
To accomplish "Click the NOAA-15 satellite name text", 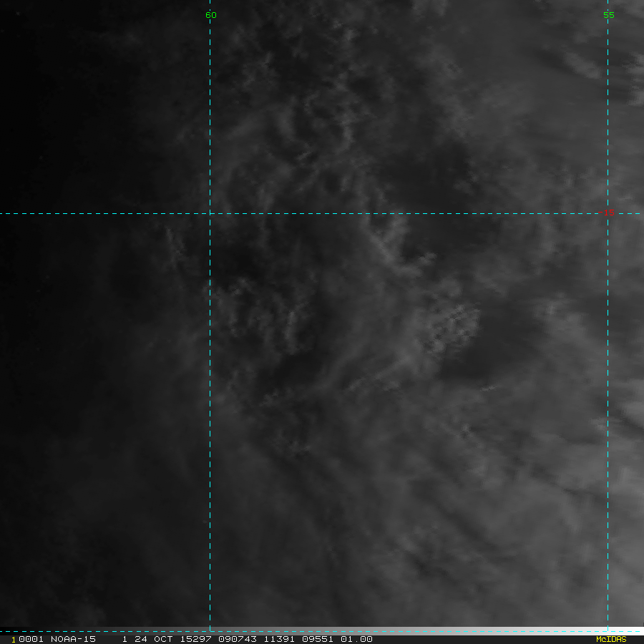I will point(73,639).
